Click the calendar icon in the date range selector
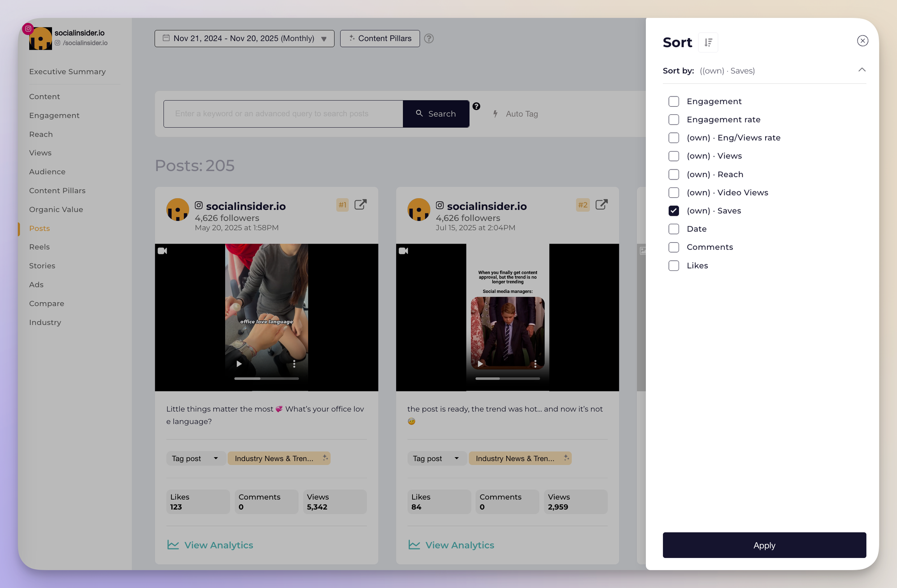Screen dimensions: 897x588 point(165,38)
